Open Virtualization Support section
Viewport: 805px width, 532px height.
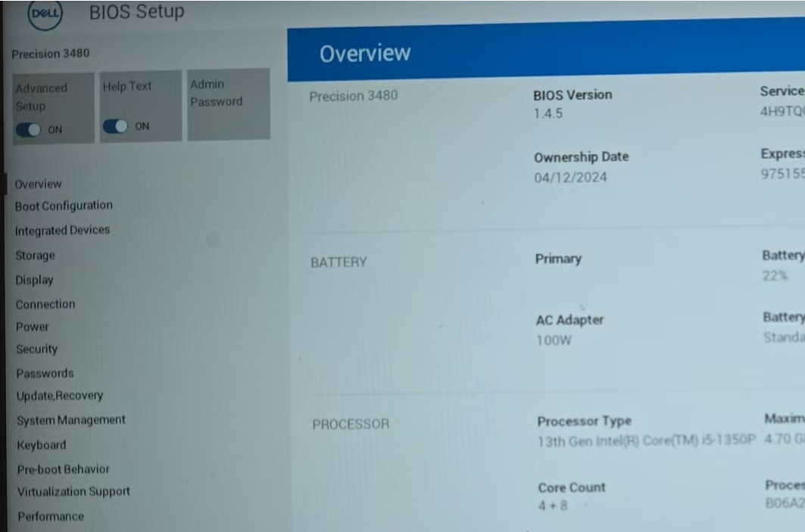coord(73,491)
